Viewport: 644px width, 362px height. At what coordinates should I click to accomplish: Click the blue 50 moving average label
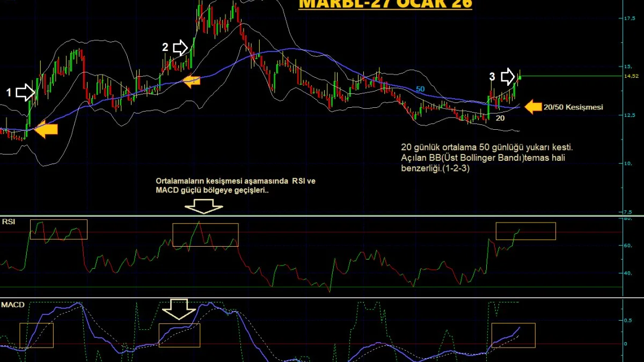(421, 88)
